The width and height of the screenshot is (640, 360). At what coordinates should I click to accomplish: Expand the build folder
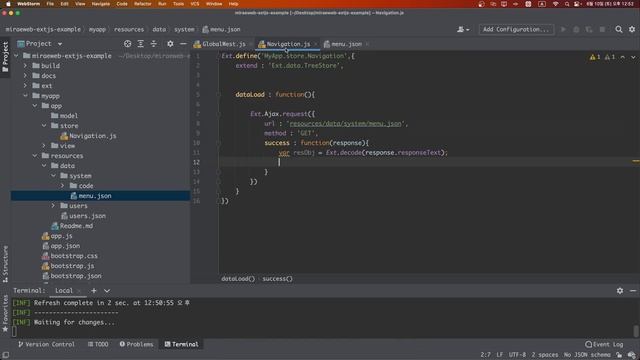25,66
